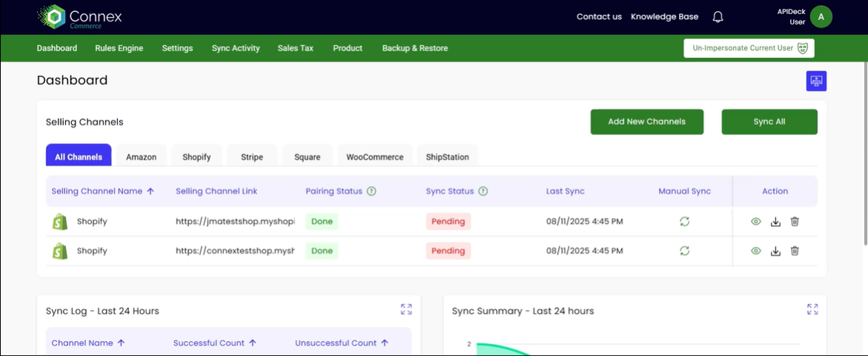Click Pairing Status help question icon
The height and width of the screenshot is (356, 868).
tap(371, 191)
